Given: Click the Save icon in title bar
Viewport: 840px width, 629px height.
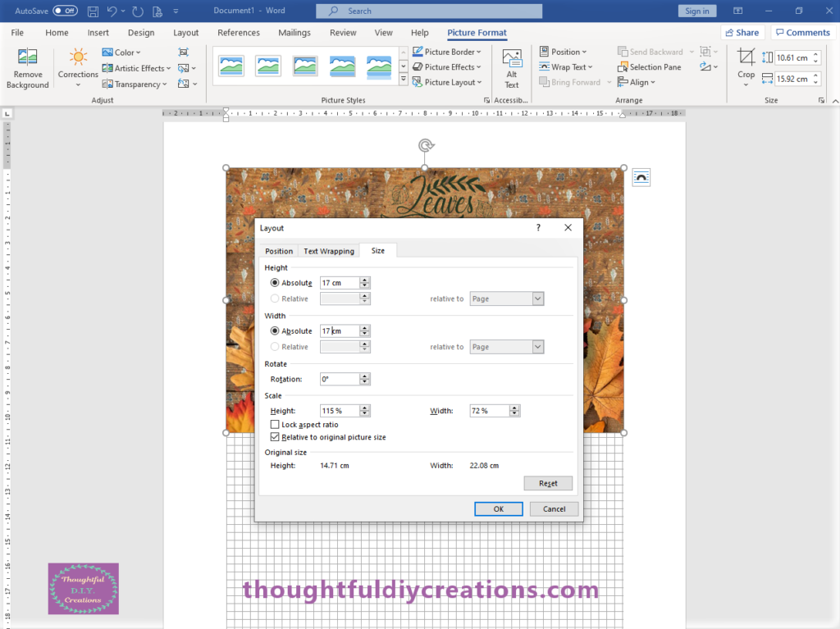Looking at the screenshot, I should click(x=93, y=11).
